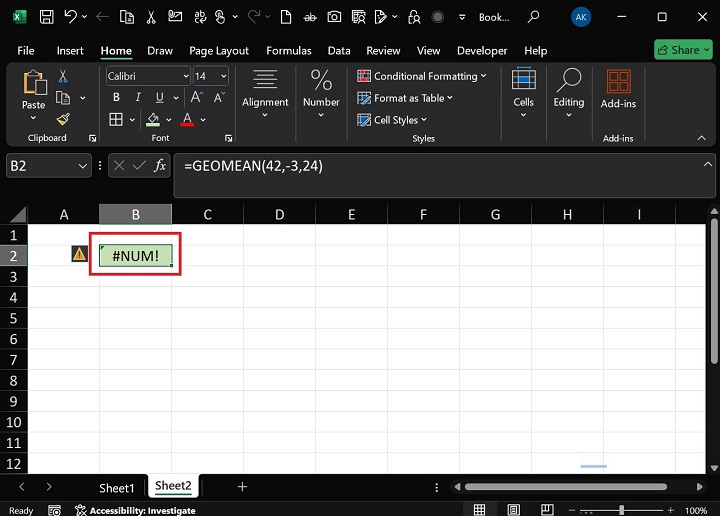
Task: Open the Developer tab
Action: (482, 50)
